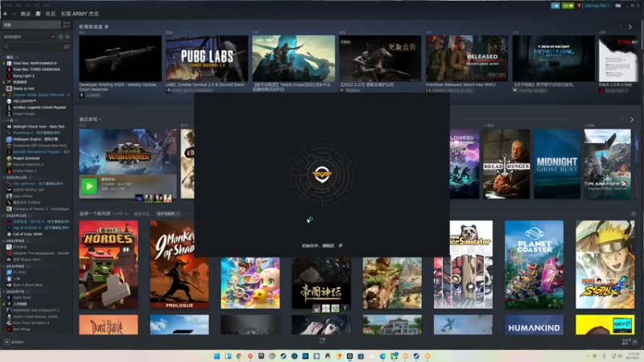Show previous news items with left arrow
This screenshot has height=362, width=644.
click(621, 27)
